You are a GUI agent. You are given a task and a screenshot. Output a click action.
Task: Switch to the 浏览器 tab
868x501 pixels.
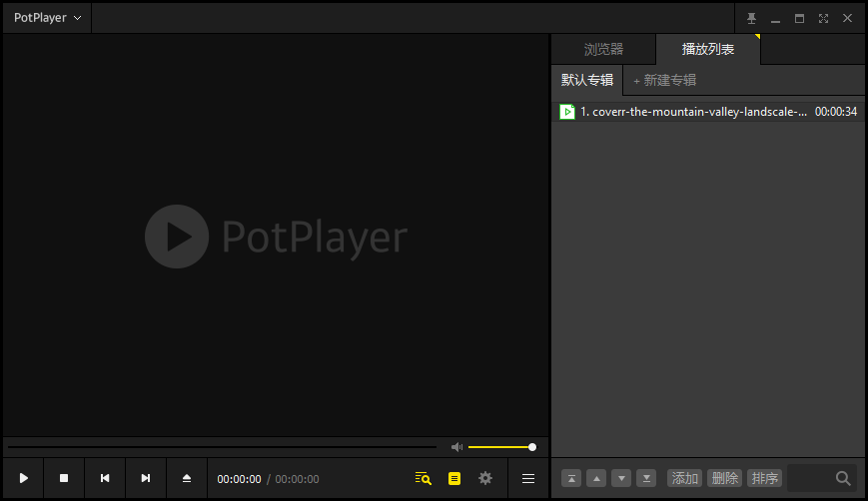tap(603, 49)
